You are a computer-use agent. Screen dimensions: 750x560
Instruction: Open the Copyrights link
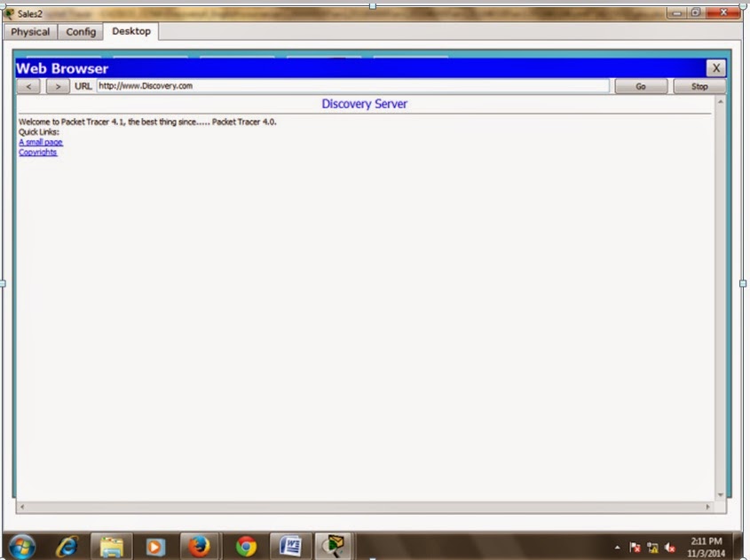tap(38, 152)
